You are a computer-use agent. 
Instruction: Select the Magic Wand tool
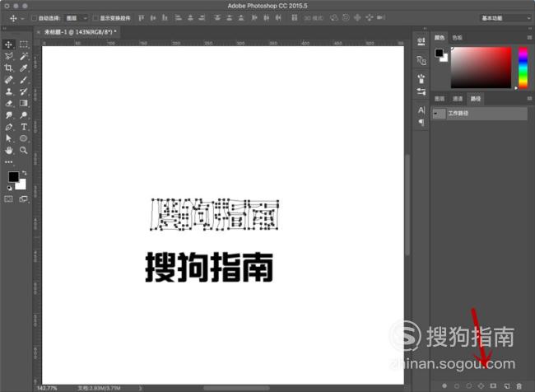24,56
